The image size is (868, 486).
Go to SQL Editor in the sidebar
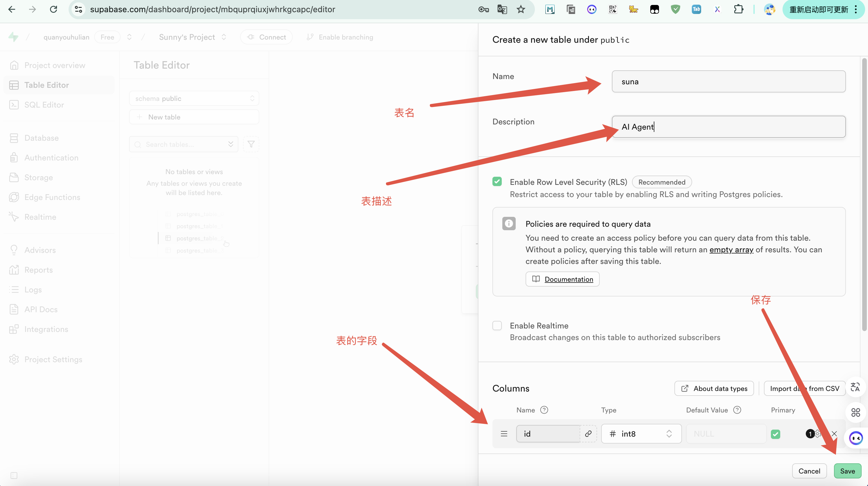point(44,105)
